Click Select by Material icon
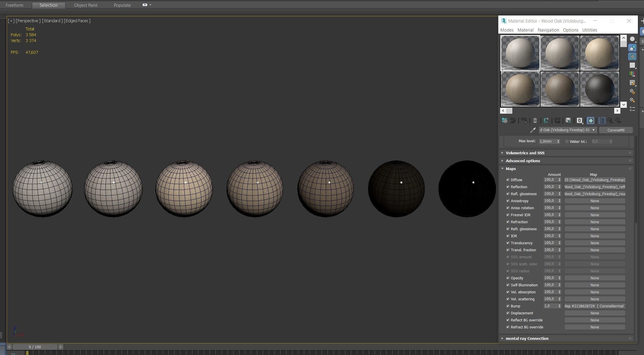644x355 pixels. (632, 100)
